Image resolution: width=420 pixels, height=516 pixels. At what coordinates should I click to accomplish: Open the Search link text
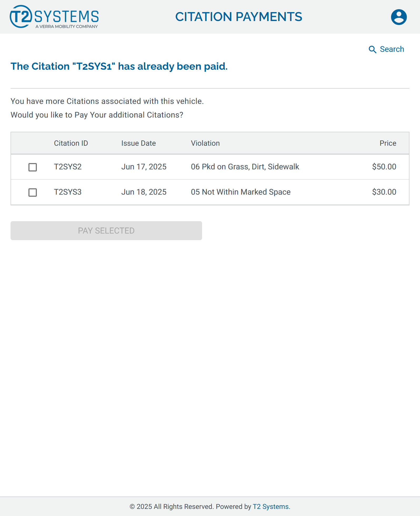[x=392, y=49]
